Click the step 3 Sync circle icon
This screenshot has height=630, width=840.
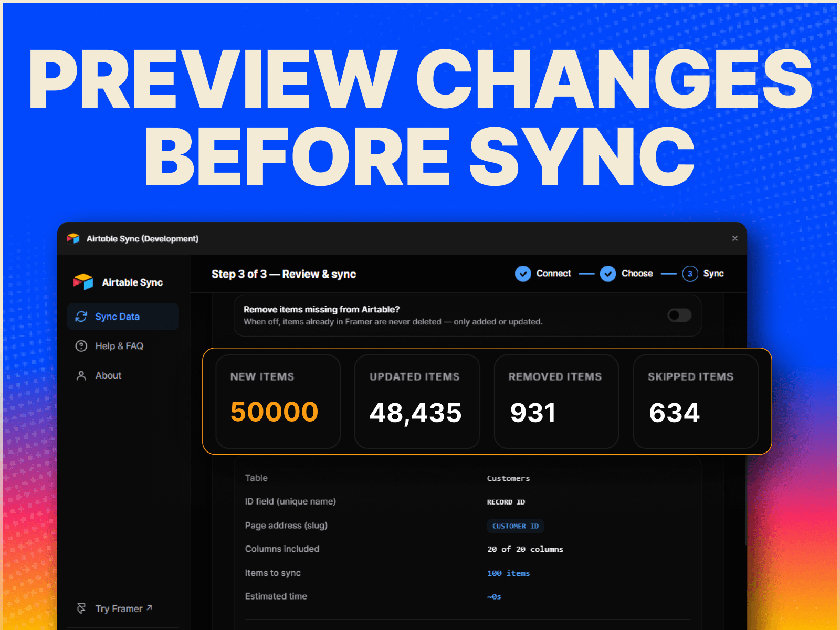tap(690, 274)
